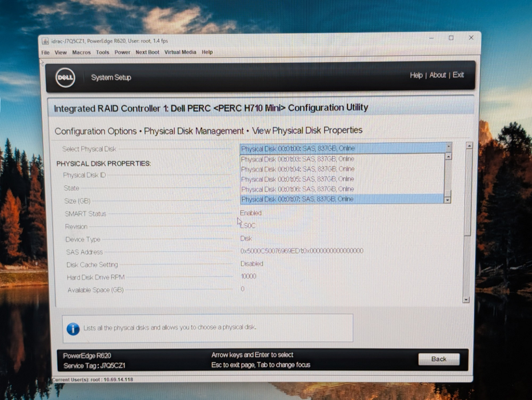Click the Hard Disk Drive RPM value 10000
This screenshot has width=532, height=400.
coord(249,276)
